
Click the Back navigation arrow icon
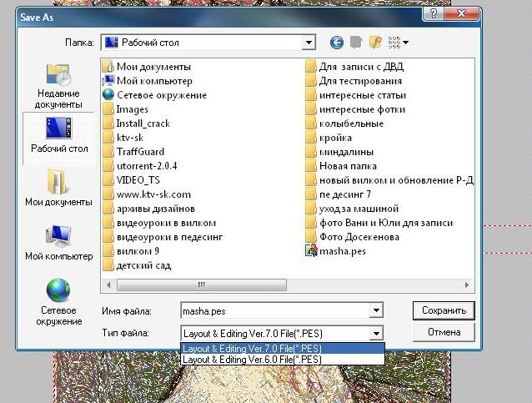337,43
